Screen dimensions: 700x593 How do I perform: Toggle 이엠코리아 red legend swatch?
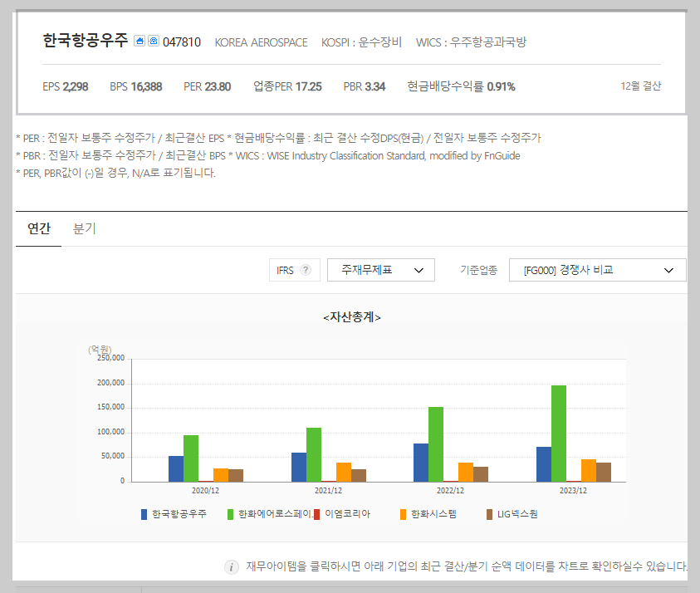point(317,514)
